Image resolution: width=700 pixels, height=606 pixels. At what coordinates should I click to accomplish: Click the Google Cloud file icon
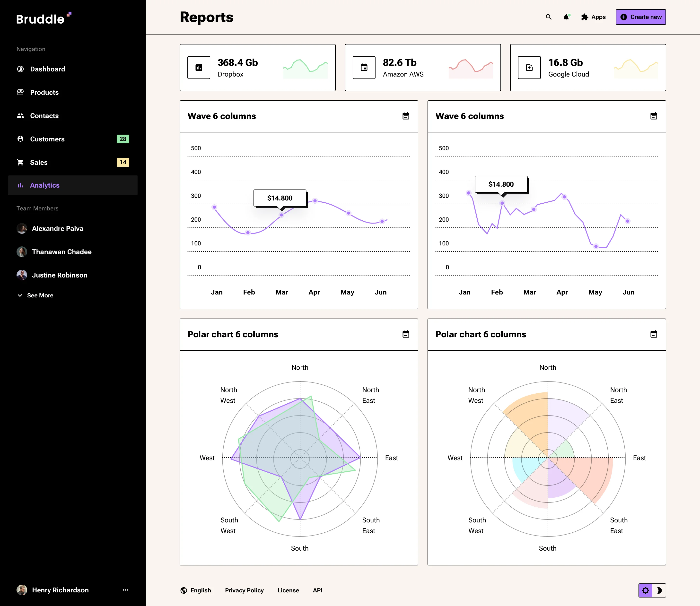[529, 68]
